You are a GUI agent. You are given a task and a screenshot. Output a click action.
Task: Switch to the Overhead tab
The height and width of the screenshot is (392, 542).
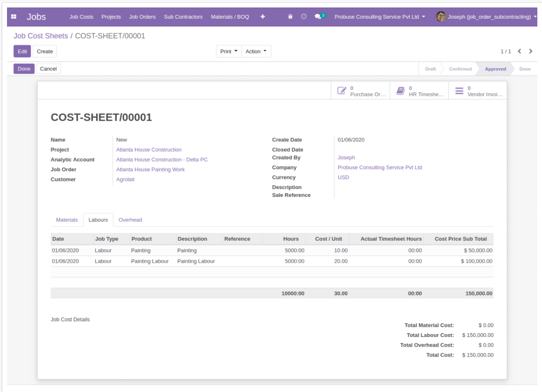tap(130, 220)
